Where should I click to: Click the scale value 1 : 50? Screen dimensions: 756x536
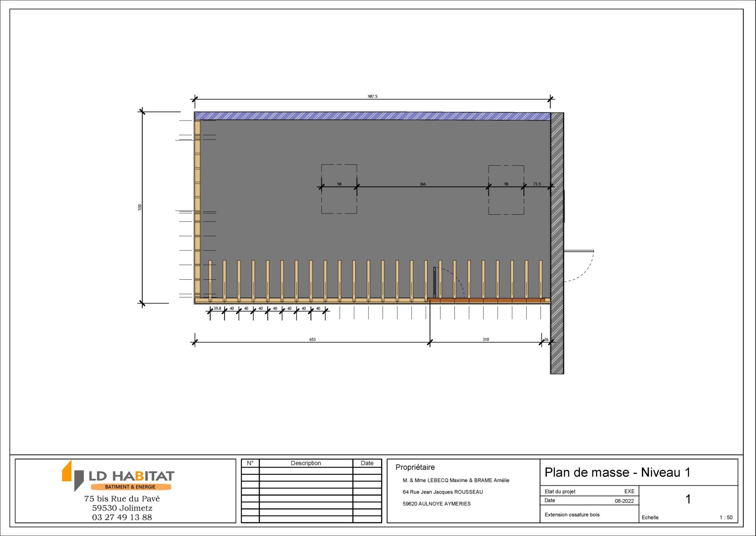[726, 517]
